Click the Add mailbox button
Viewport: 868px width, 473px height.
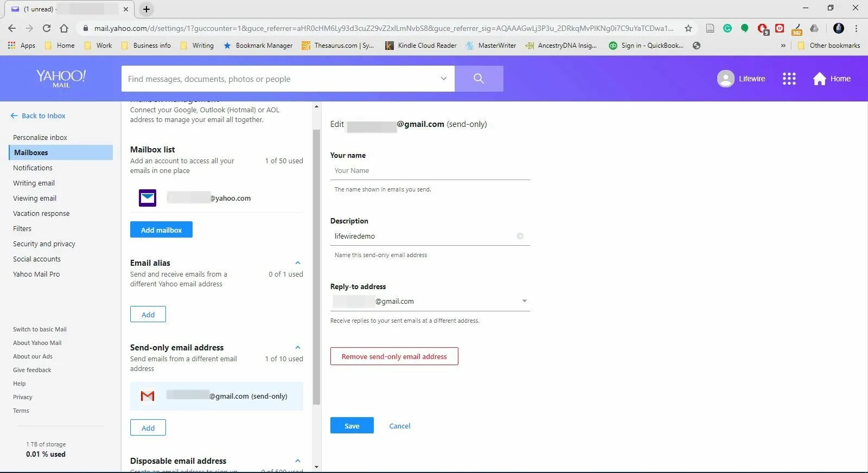[161, 229]
